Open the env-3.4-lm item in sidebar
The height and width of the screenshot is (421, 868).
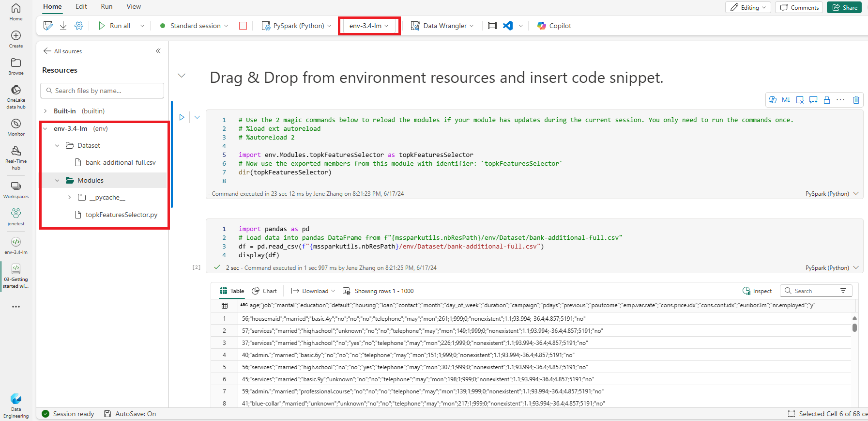pos(16,246)
